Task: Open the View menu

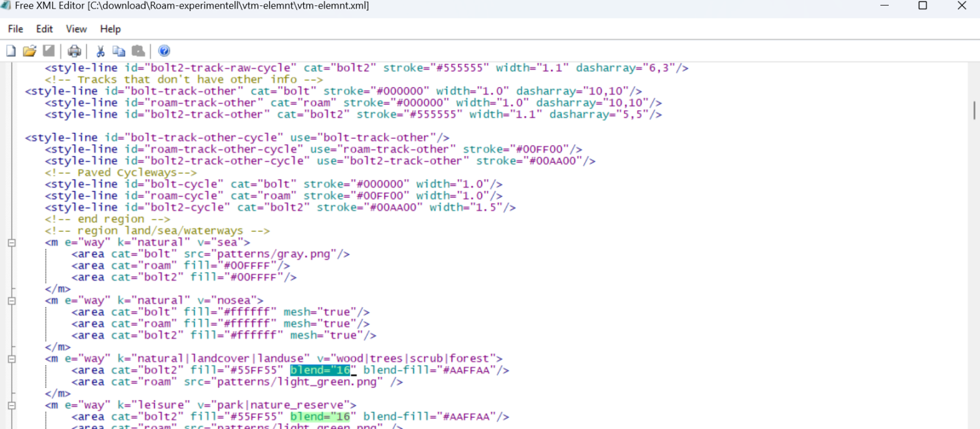Action: (76, 29)
